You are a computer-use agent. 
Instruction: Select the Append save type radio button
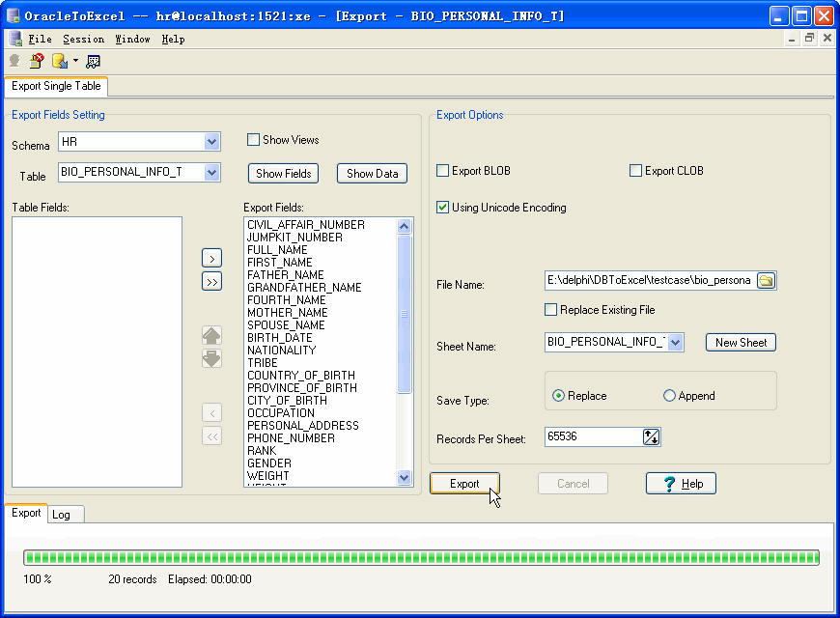point(669,396)
